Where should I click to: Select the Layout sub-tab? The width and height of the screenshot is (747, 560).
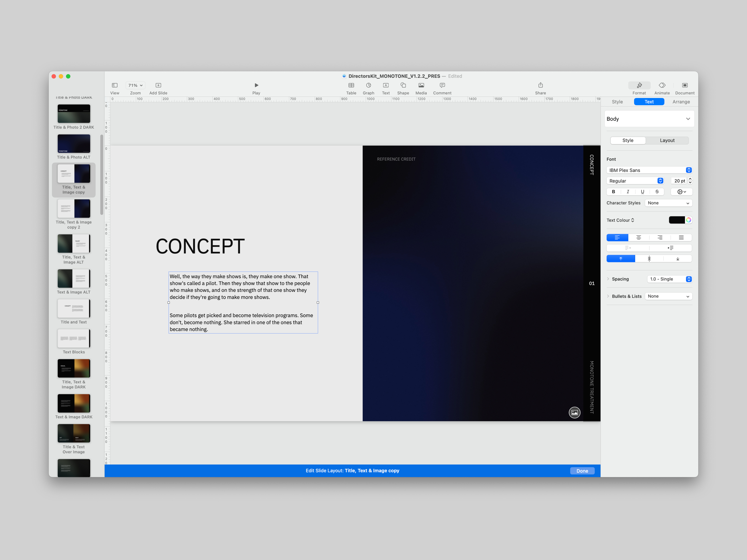[x=667, y=140]
